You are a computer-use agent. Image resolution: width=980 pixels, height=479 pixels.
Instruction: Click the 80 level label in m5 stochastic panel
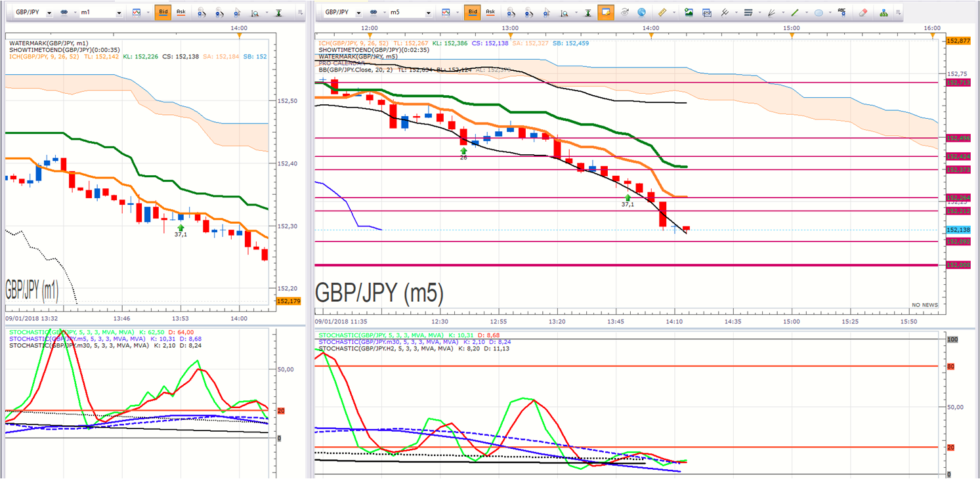(x=950, y=366)
